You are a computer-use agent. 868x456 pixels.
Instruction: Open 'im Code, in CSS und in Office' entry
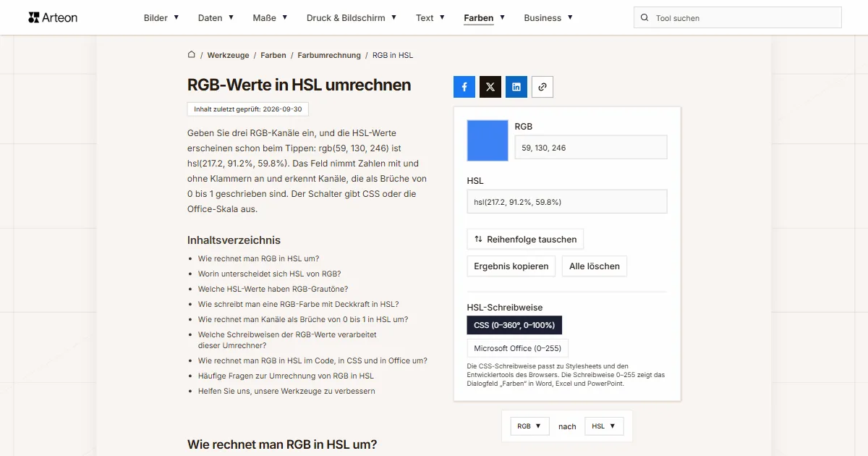tap(312, 360)
